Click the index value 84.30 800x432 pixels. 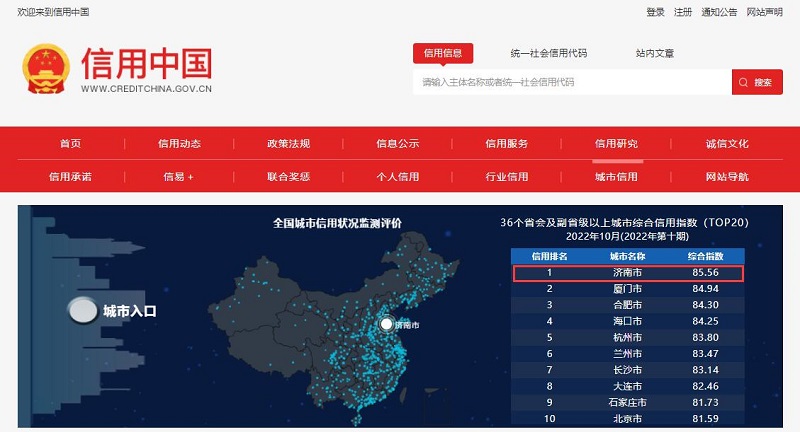pos(706,305)
